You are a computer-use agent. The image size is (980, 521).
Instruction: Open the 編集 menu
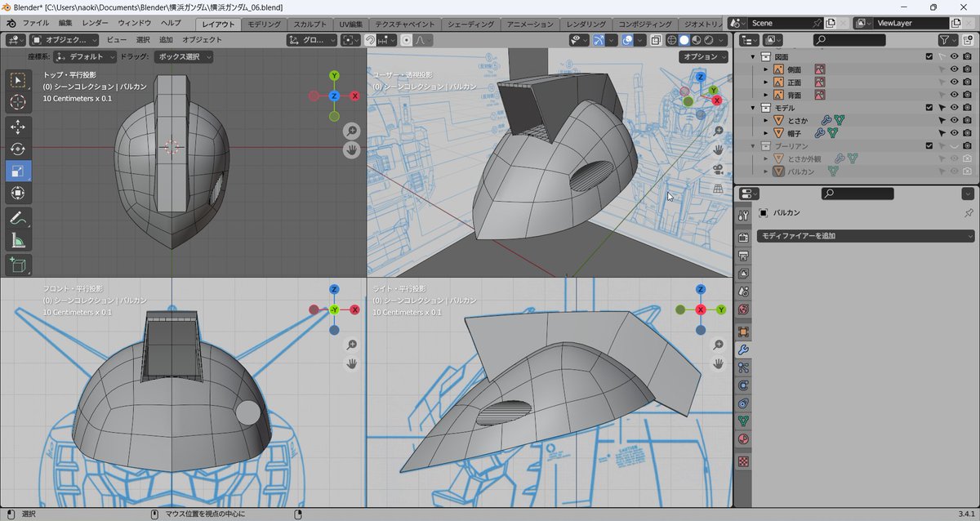(x=65, y=23)
